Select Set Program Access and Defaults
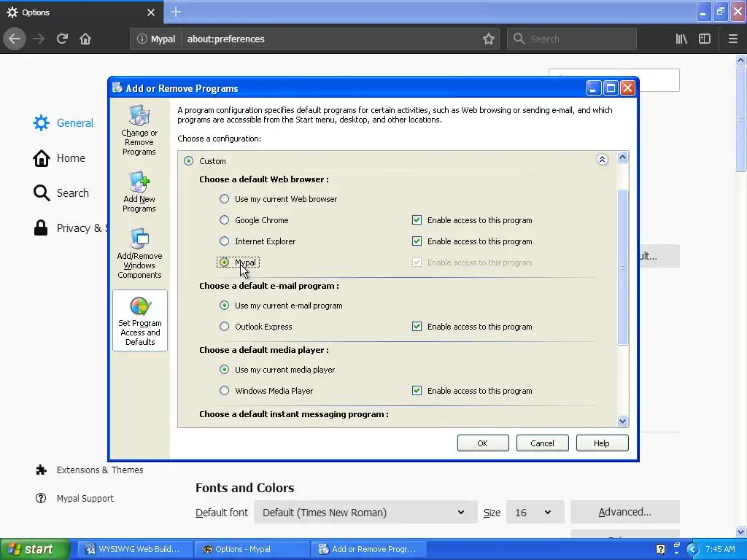This screenshot has height=560, width=747. 139,321
